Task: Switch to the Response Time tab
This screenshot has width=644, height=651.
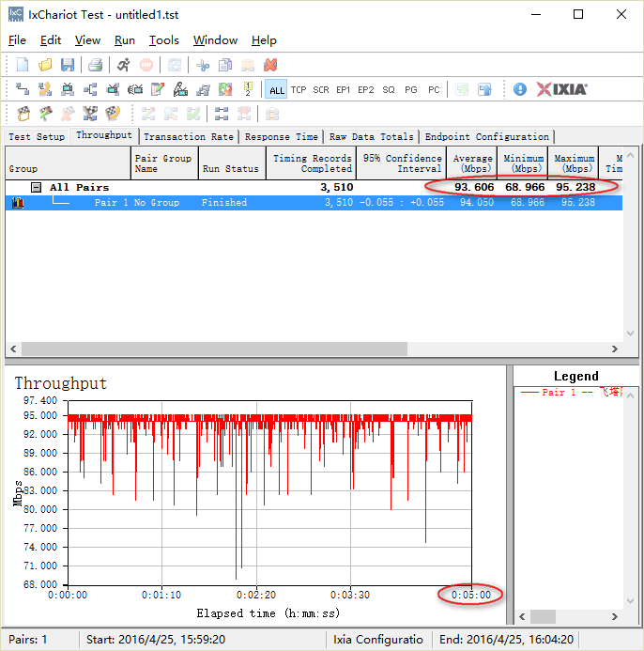Action: click(281, 136)
